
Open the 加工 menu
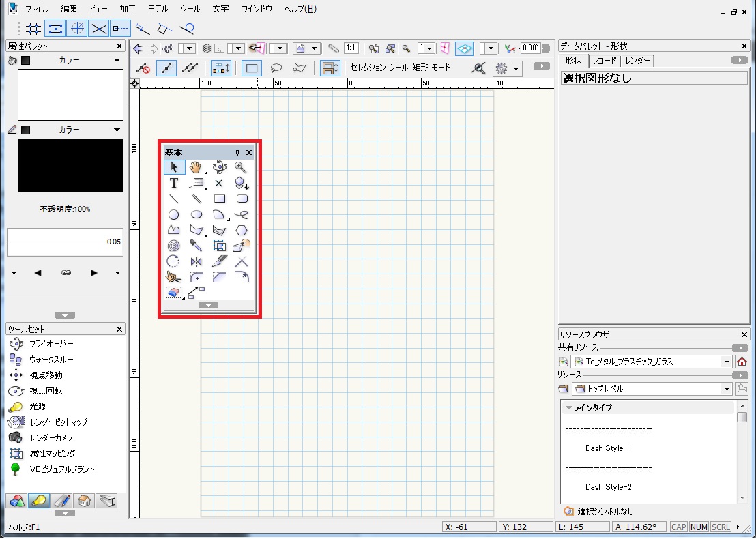pos(128,9)
